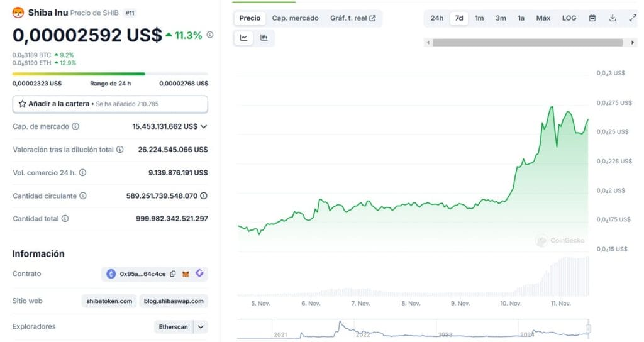The image size is (644, 342).
Task: Show info for Cap. de mercado
Action: (x=75, y=126)
